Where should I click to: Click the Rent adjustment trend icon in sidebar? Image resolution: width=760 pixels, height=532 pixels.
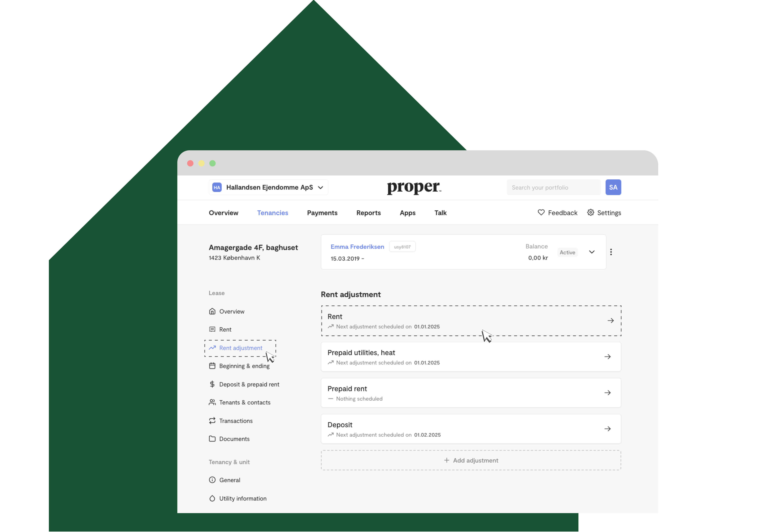click(212, 348)
